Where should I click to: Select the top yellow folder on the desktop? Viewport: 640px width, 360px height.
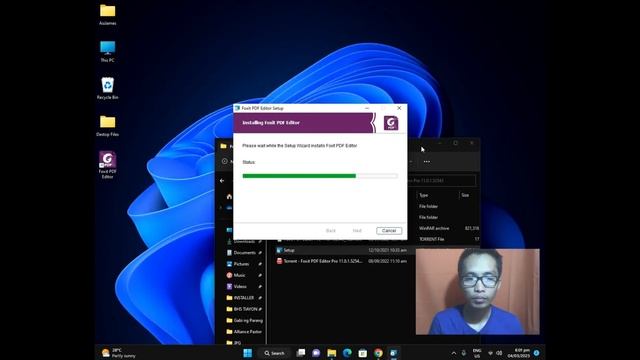107,15
